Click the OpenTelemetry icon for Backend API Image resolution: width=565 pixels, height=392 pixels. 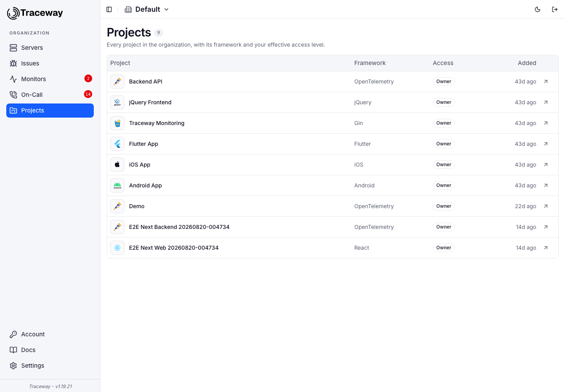coord(117,82)
